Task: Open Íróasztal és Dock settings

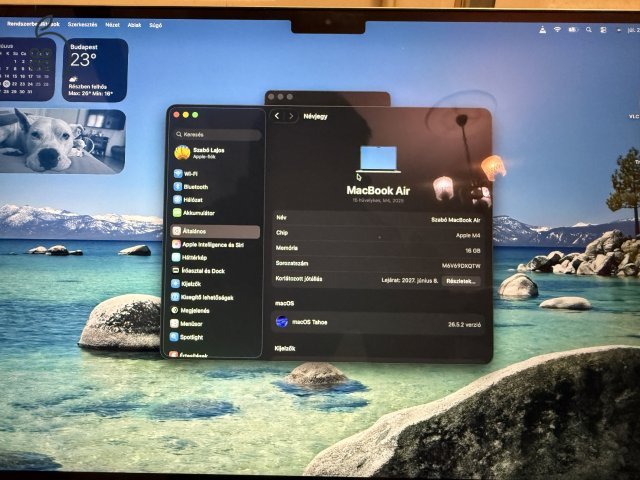Action: (198, 271)
